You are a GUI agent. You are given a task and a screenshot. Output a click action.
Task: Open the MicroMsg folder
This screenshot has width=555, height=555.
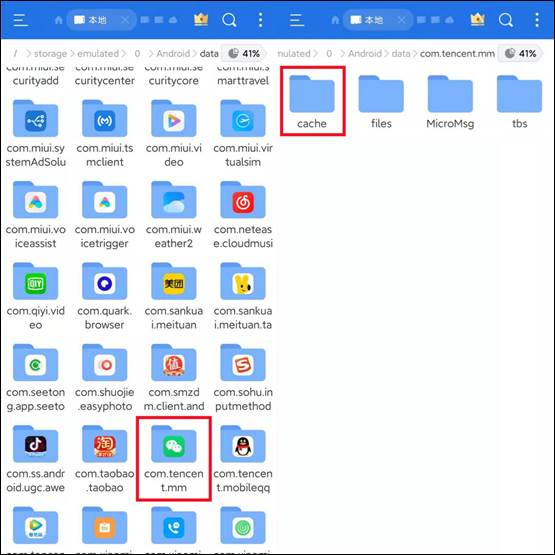point(450,102)
